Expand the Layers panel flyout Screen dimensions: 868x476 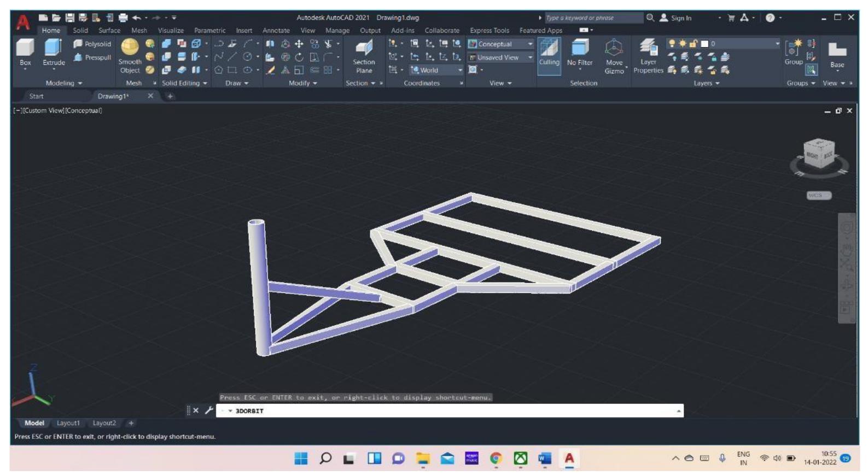coord(707,83)
